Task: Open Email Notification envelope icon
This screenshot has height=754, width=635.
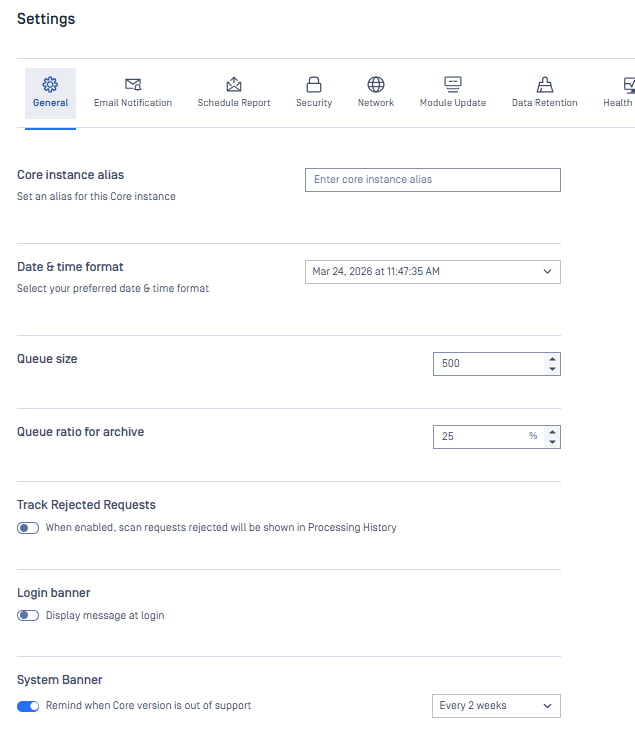Action: (x=133, y=84)
